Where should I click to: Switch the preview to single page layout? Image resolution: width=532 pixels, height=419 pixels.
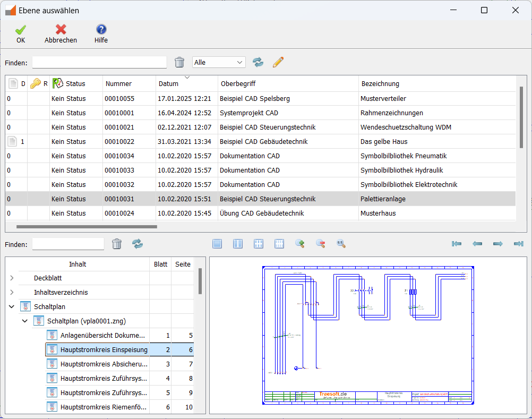[217, 244]
